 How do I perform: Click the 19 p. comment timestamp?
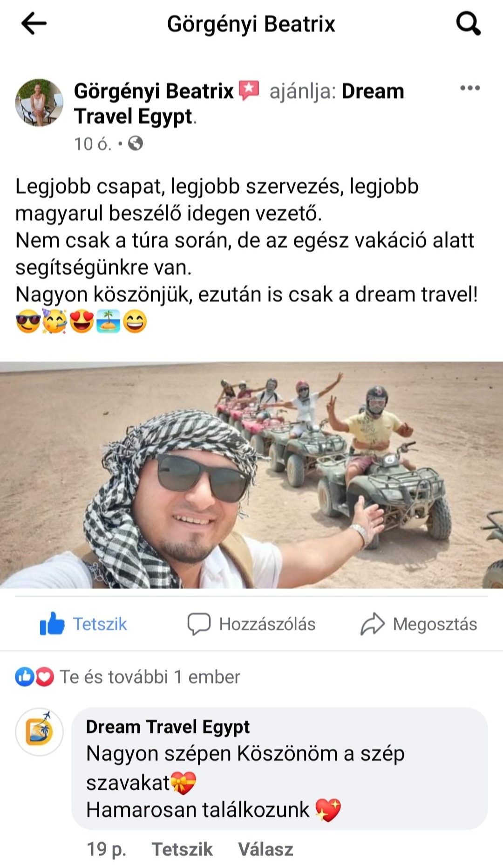click(x=106, y=849)
